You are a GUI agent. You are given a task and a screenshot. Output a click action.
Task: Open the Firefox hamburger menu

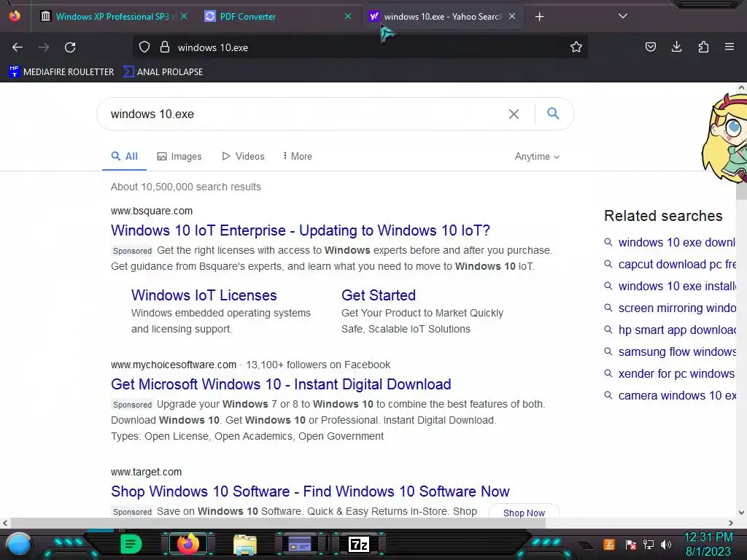(729, 47)
